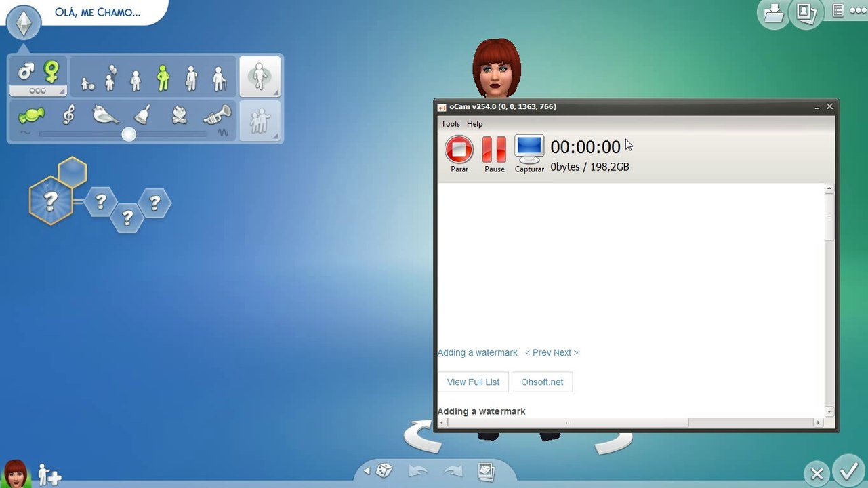The height and width of the screenshot is (488, 868).
Task: Open the styled looks photo icon
Action: pyautogui.click(x=486, y=472)
